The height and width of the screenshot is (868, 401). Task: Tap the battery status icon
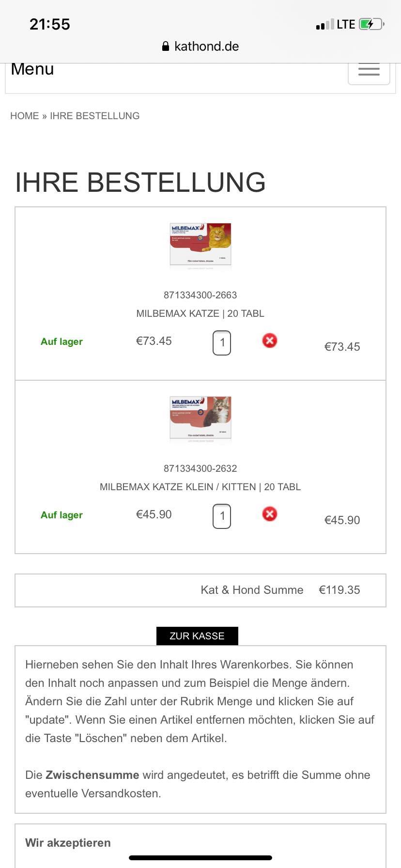pyautogui.click(x=372, y=24)
